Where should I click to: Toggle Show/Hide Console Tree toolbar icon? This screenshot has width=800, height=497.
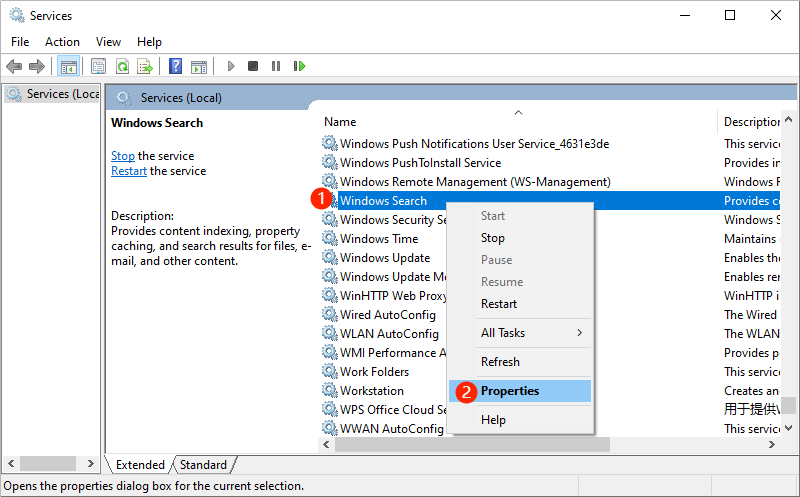click(x=68, y=66)
